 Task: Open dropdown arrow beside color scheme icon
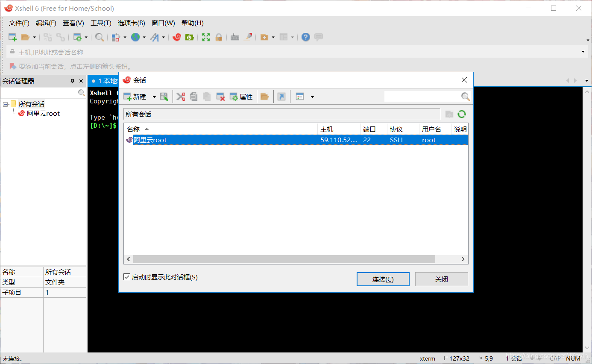click(x=125, y=38)
